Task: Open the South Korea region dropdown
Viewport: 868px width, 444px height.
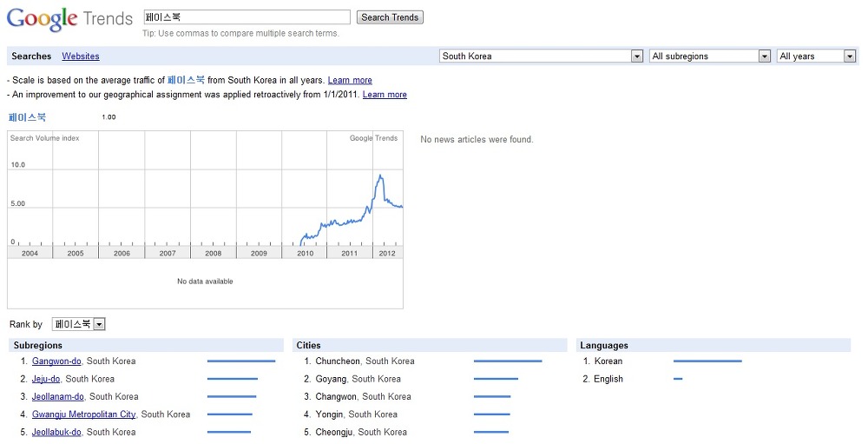Action: point(542,56)
